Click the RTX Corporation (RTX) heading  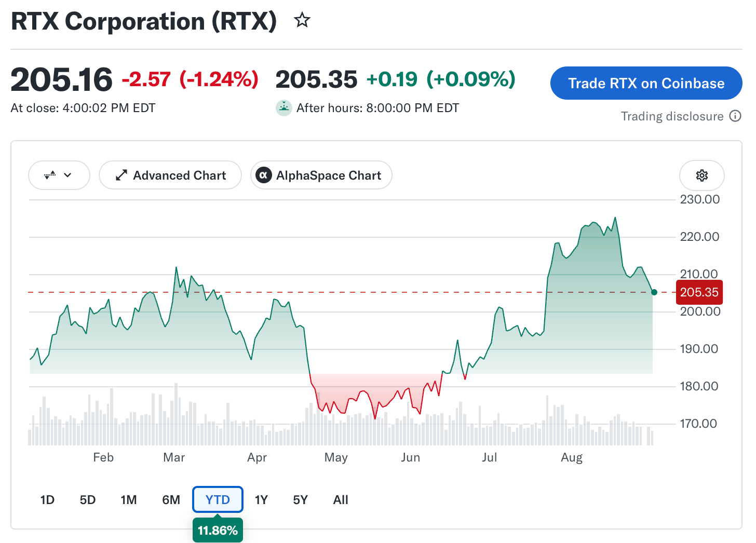(x=144, y=21)
